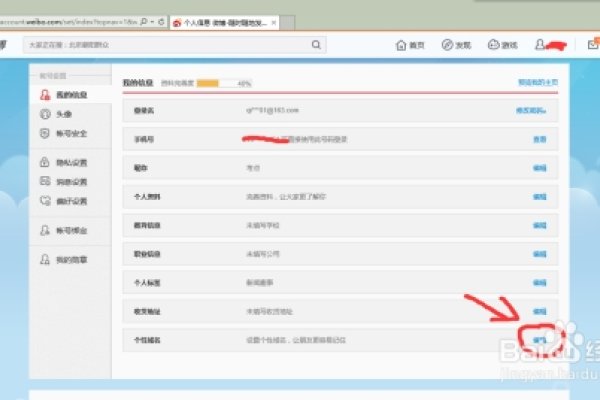Click the blue link in 手机号 row

540,139
